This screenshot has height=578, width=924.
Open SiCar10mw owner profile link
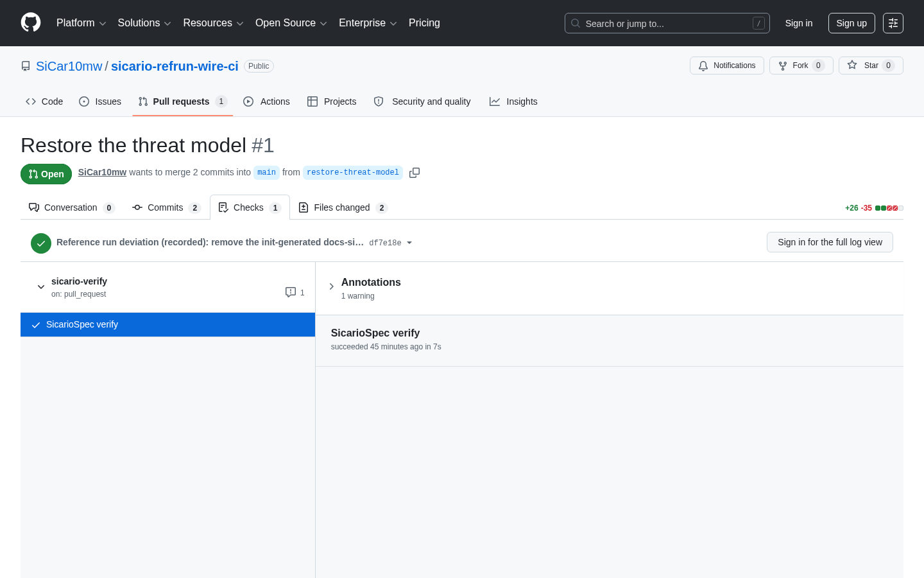click(69, 66)
